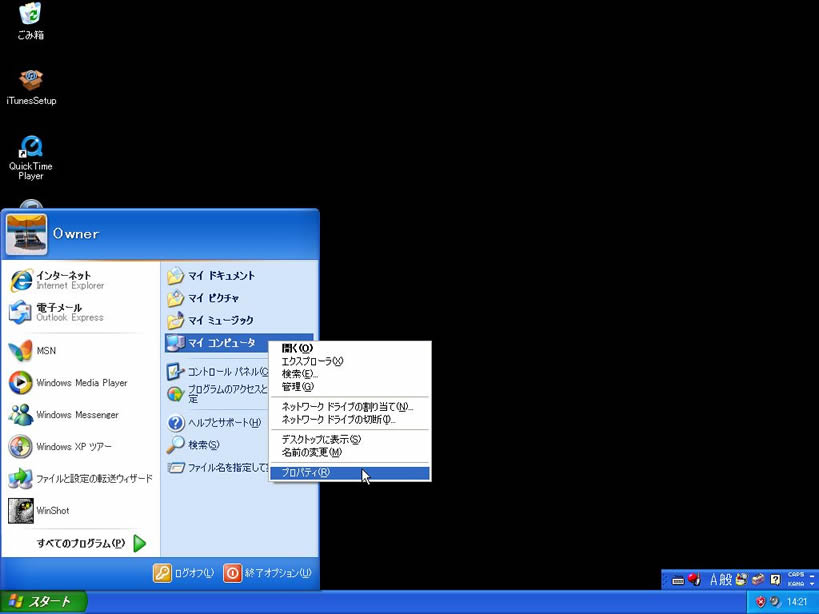
Task: Open the ごみ箱 recycle bin desktop icon
Action: point(30,21)
